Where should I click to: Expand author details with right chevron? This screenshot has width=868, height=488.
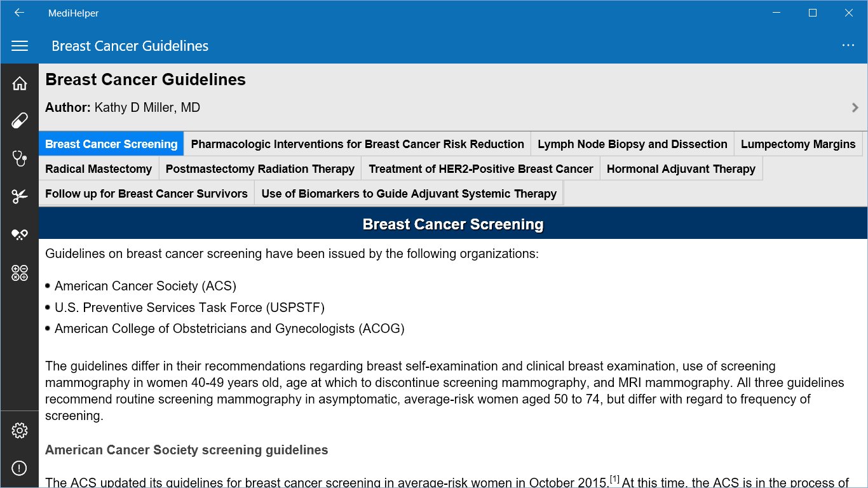(855, 107)
